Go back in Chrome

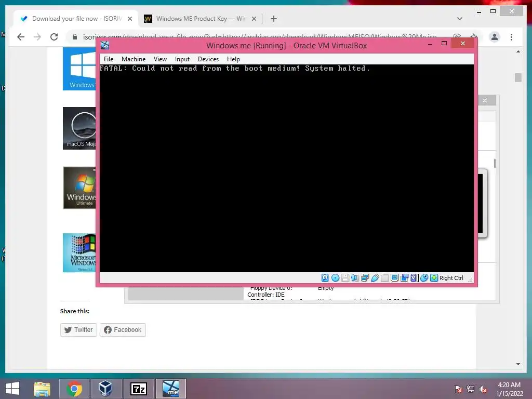21,37
